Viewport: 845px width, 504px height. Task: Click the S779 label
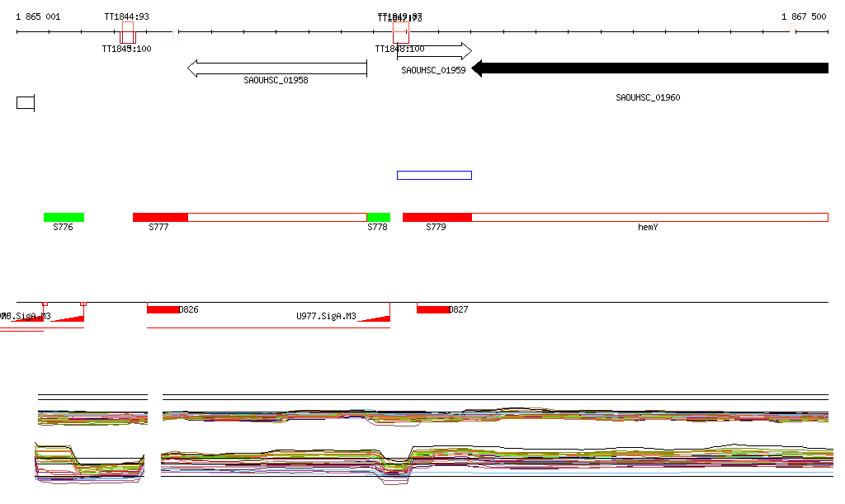coord(436,227)
